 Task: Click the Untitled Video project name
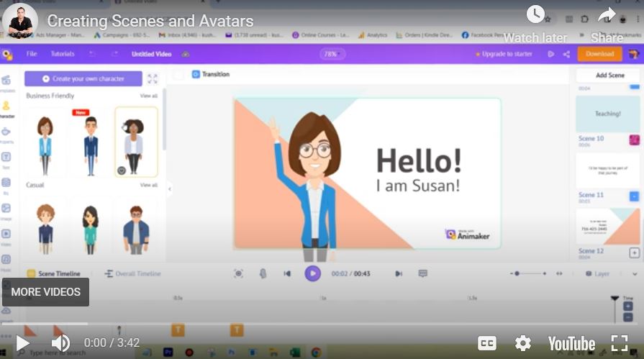(151, 54)
